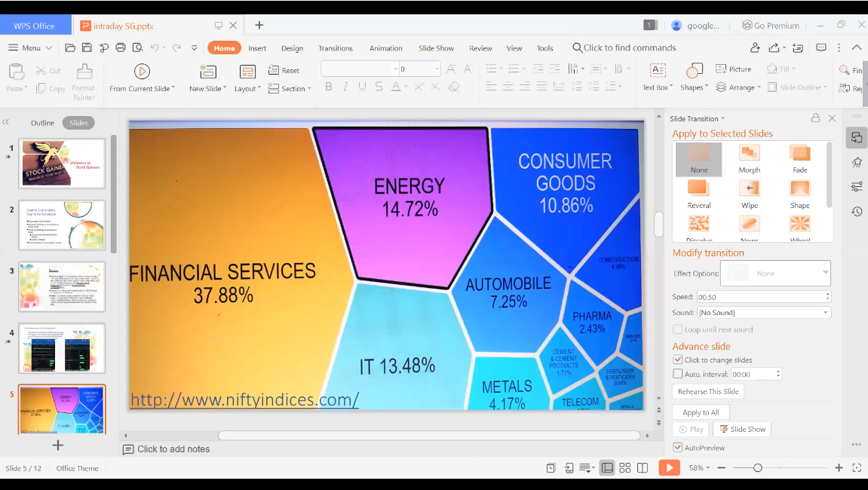The height and width of the screenshot is (490, 868).
Task: Click the zoom slider handle
Action: (758, 468)
